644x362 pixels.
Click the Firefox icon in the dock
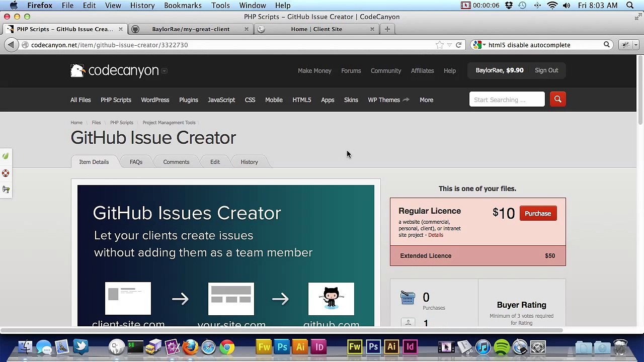point(190,347)
